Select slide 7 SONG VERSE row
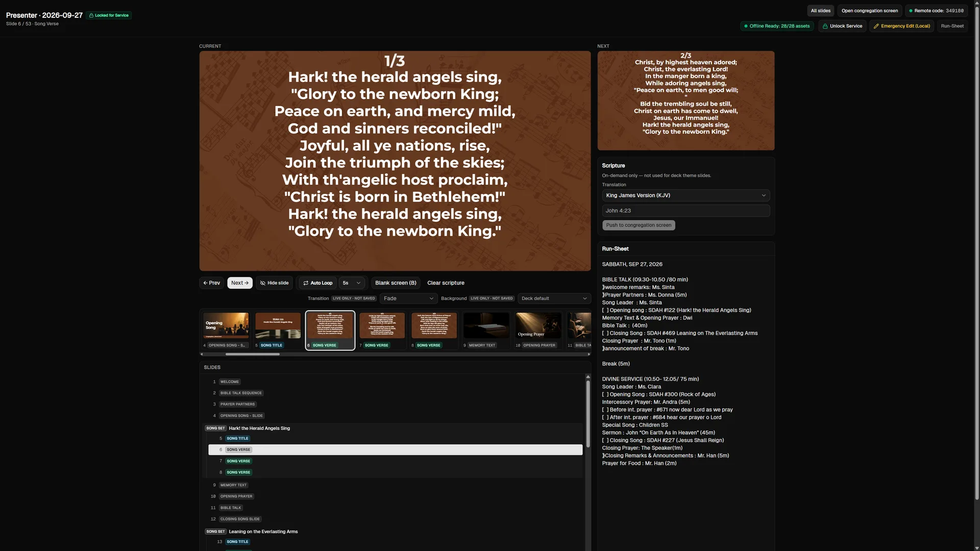980x551 pixels. point(395,461)
